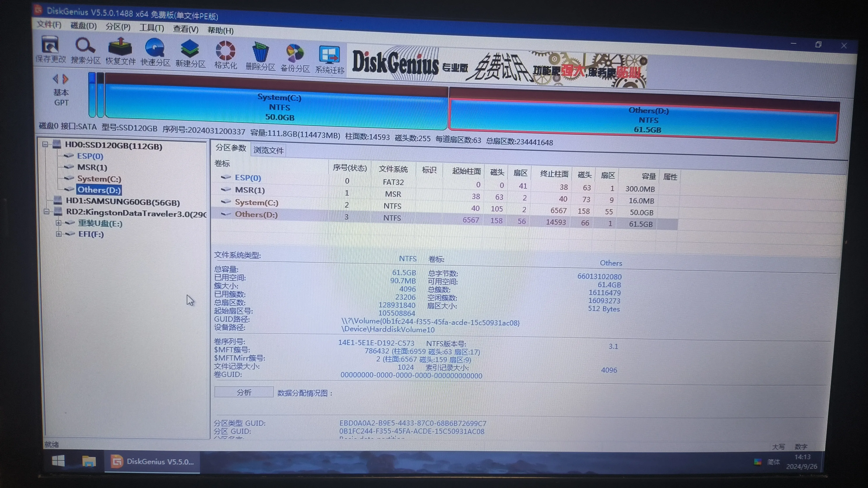
Task: Click the small ESP partition bar segment
Action: (92, 95)
